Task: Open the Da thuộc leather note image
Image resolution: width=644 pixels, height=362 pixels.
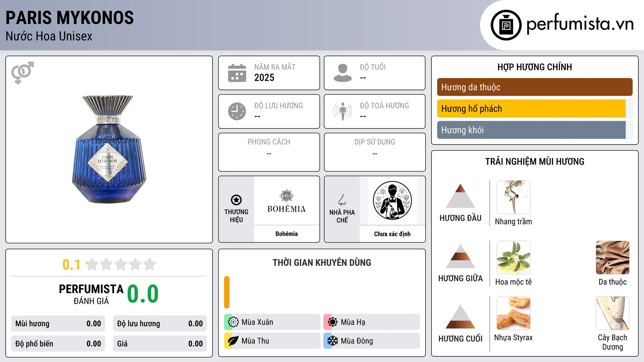Action: (613, 258)
